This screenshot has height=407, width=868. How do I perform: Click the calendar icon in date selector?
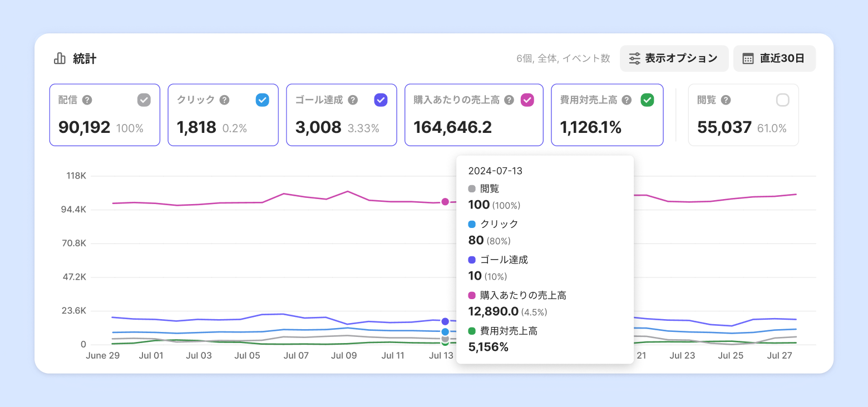coord(748,58)
